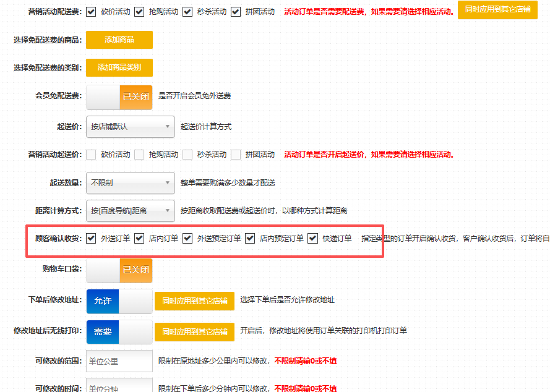This screenshot has height=392, width=550.
Task: Toggle the 会员免配送费 switch on
Action: click(119, 96)
